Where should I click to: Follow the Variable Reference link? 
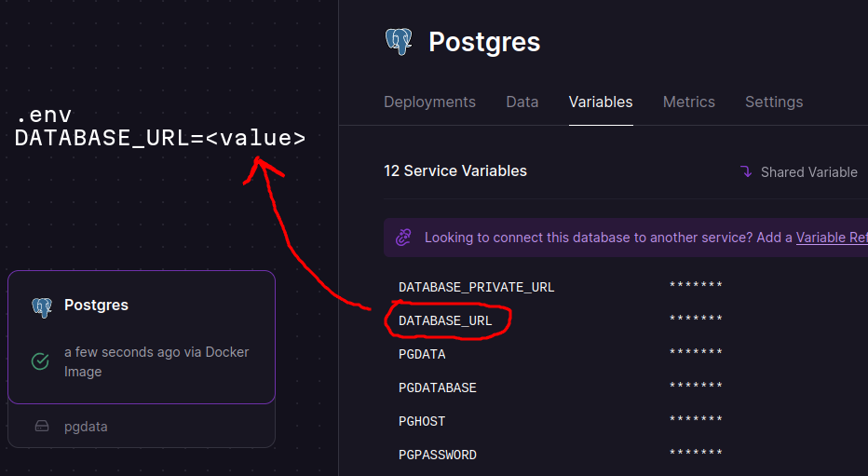click(x=831, y=238)
